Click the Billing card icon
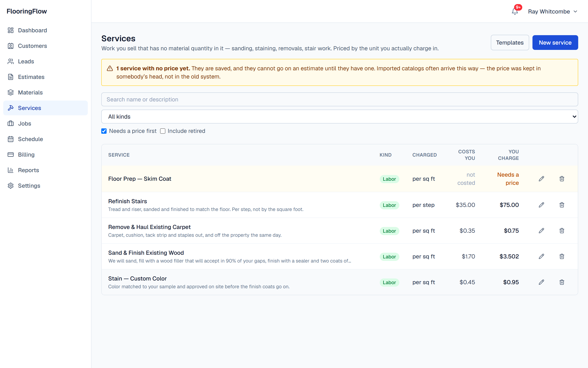The image size is (588, 368). coord(10,155)
